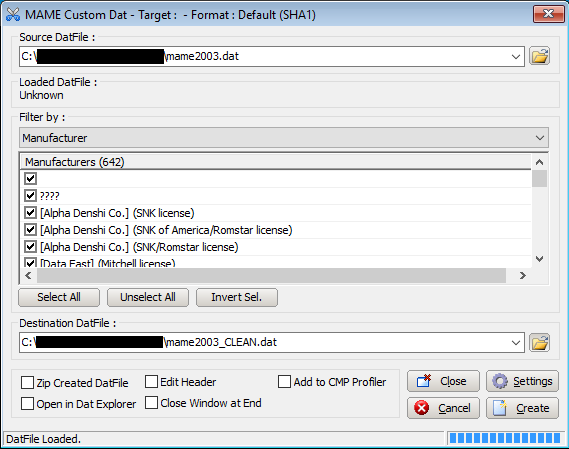Click the Close button with window icon
This screenshot has width=569, height=449.
pos(443,381)
